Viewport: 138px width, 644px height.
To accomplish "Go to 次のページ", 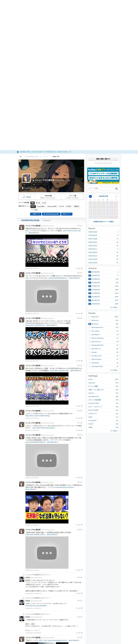I will (x=67, y=214).
